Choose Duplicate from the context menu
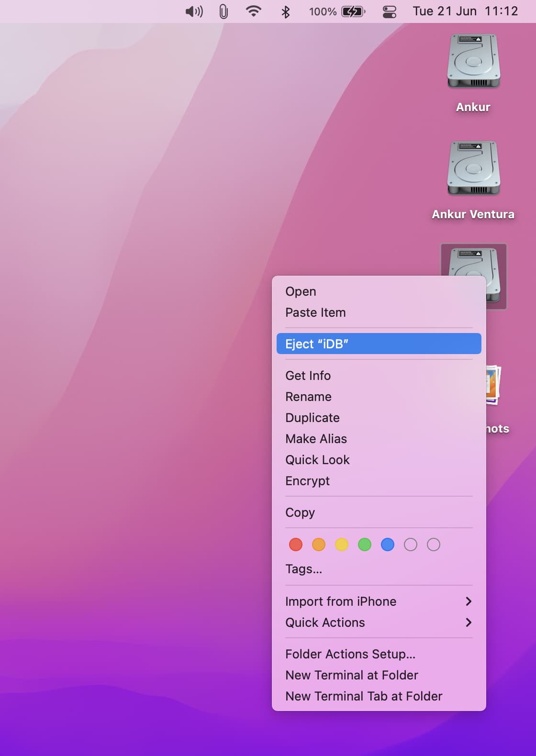The width and height of the screenshot is (536, 756). (379, 418)
